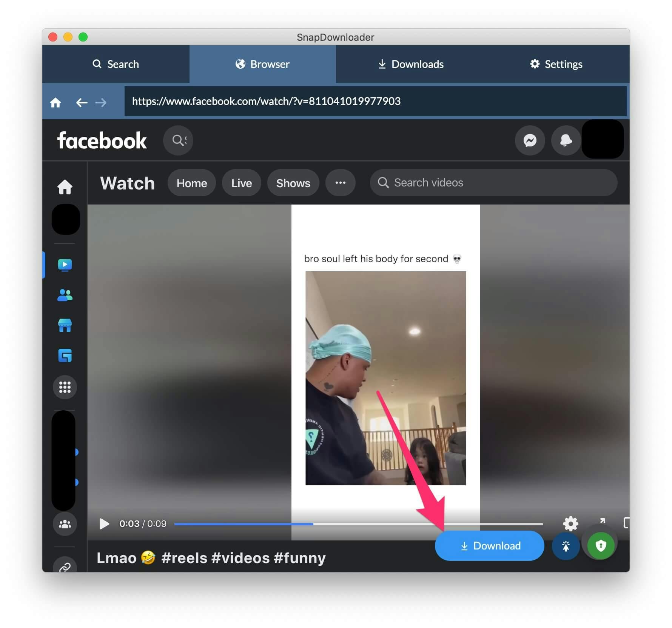This screenshot has height=628, width=672.
Task: Click the video progress bar
Action: point(359,524)
